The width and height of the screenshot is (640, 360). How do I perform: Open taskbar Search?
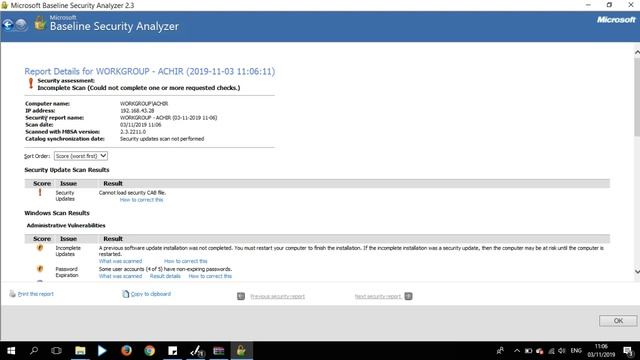click(34, 350)
